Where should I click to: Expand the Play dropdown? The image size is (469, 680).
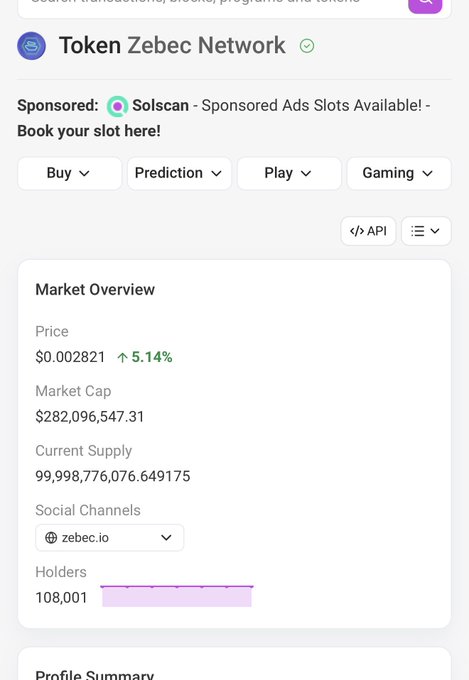[289, 173]
